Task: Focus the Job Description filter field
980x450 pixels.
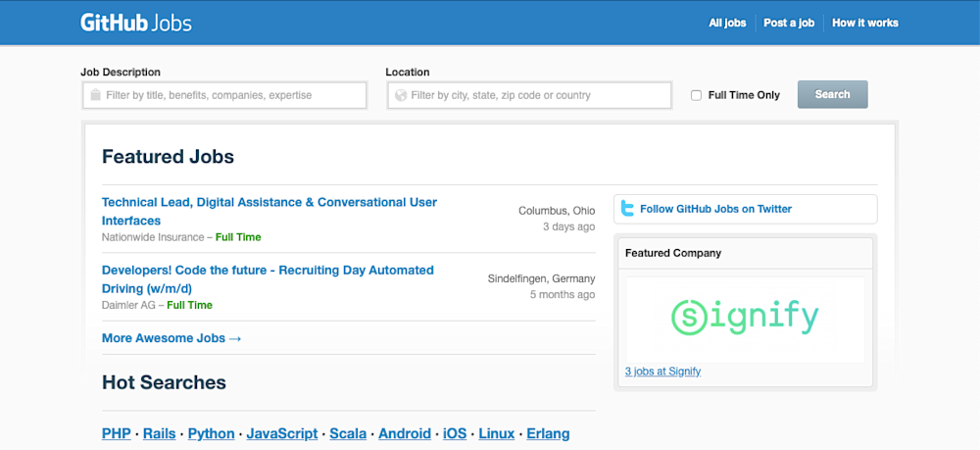Action: pos(224,96)
